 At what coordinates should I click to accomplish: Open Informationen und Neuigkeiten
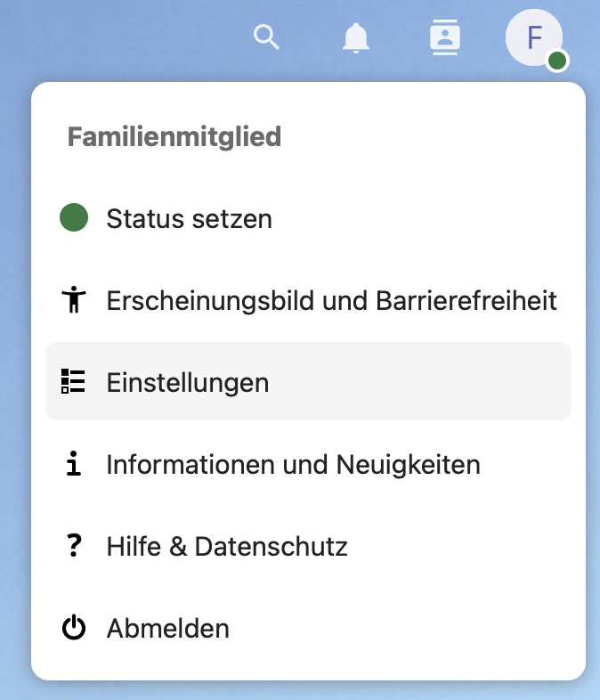click(293, 464)
